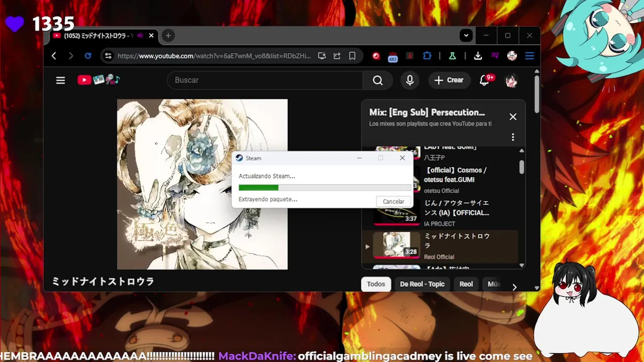The image size is (644, 362).
Task: Click the Steam update progress bar
Action: (325, 188)
